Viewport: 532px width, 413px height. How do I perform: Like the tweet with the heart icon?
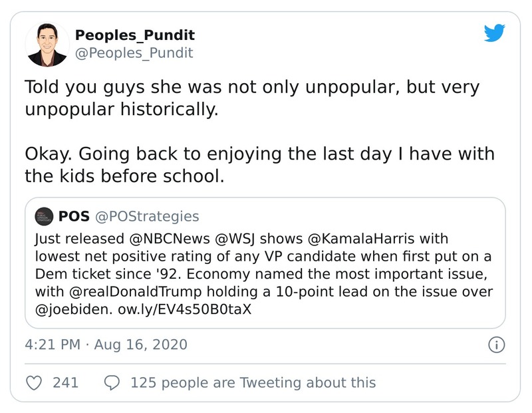click(x=35, y=382)
